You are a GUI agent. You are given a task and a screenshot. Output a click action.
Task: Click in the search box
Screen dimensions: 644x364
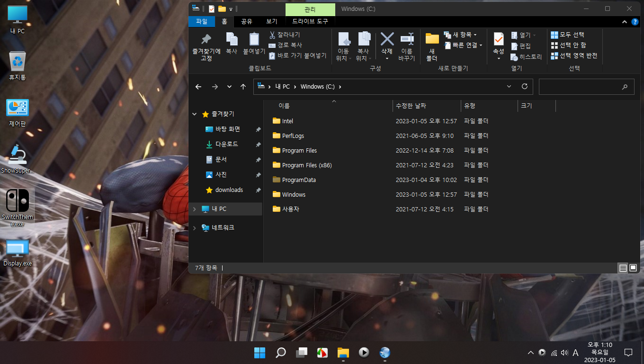(x=586, y=87)
